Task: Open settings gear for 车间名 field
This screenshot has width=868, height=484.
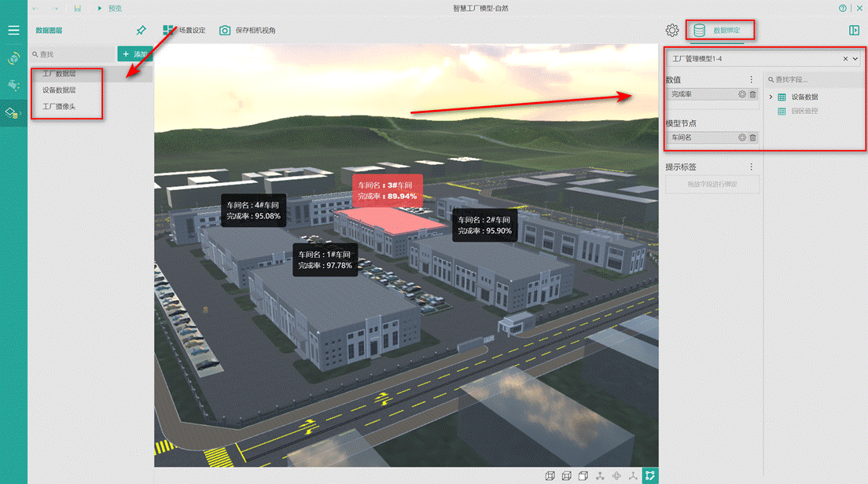Action: click(742, 137)
